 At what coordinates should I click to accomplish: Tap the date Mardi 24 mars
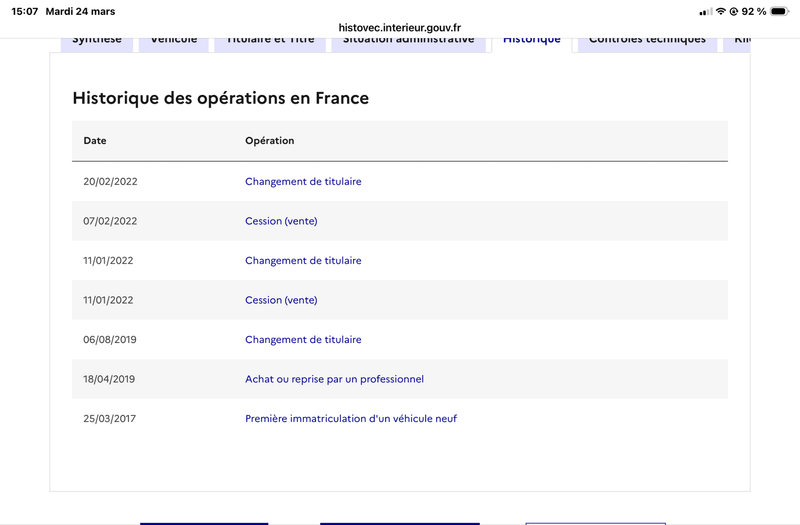pyautogui.click(x=80, y=11)
